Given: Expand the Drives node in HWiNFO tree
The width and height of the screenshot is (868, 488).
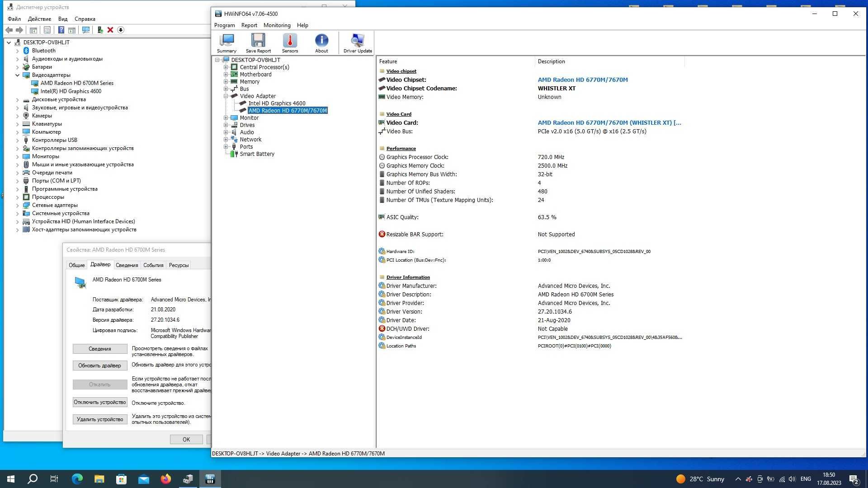Looking at the screenshot, I should coord(226,125).
